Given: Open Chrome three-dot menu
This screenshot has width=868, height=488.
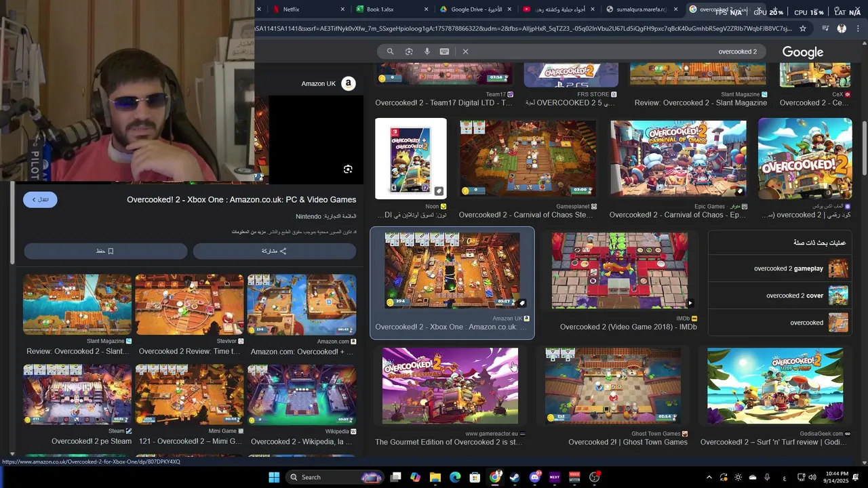Looking at the screenshot, I should 858,28.
